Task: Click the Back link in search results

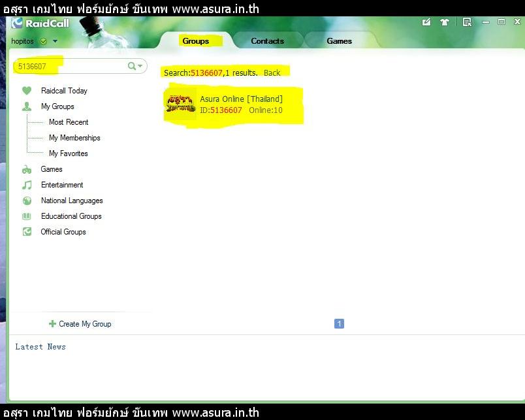Action: click(x=272, y=73)
